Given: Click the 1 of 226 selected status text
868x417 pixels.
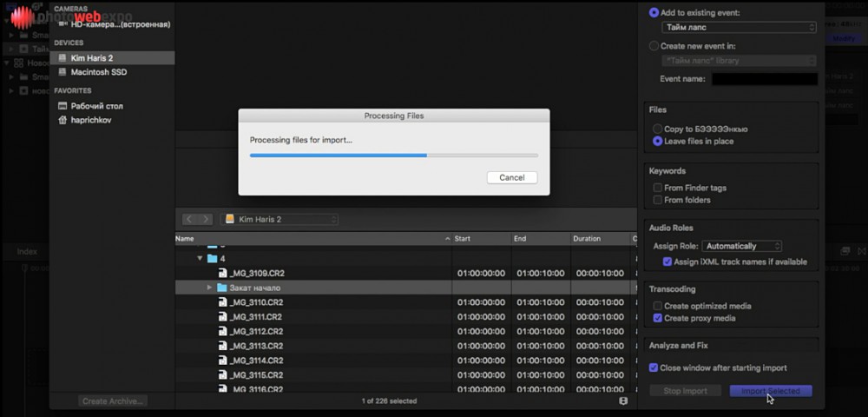Looking at the screenshot, I should tap(389, 401).
